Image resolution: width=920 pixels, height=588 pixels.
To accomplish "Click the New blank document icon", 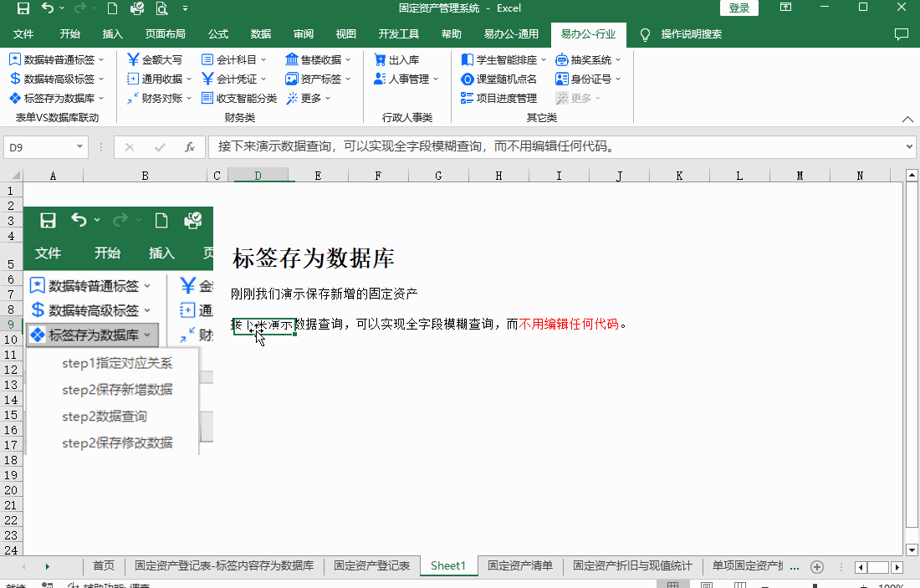I will pyautogui.click(x=111, y=8).
